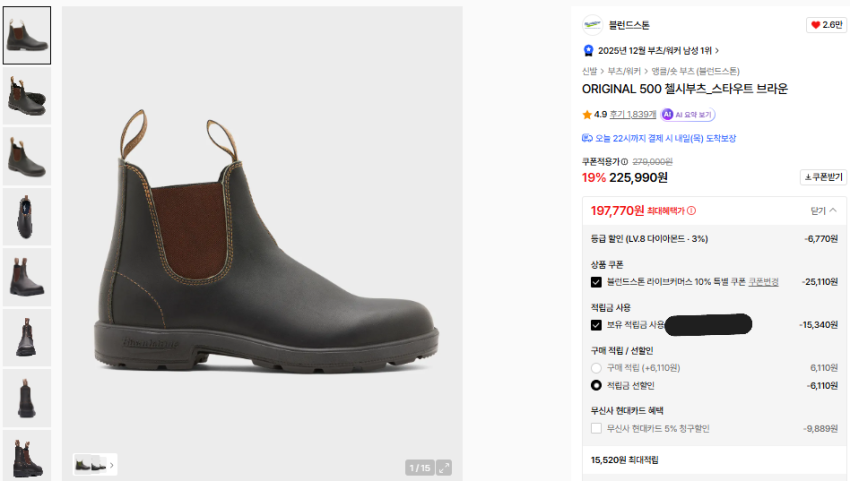Click the info icon beside 최대혜택가

pos(691,211)
